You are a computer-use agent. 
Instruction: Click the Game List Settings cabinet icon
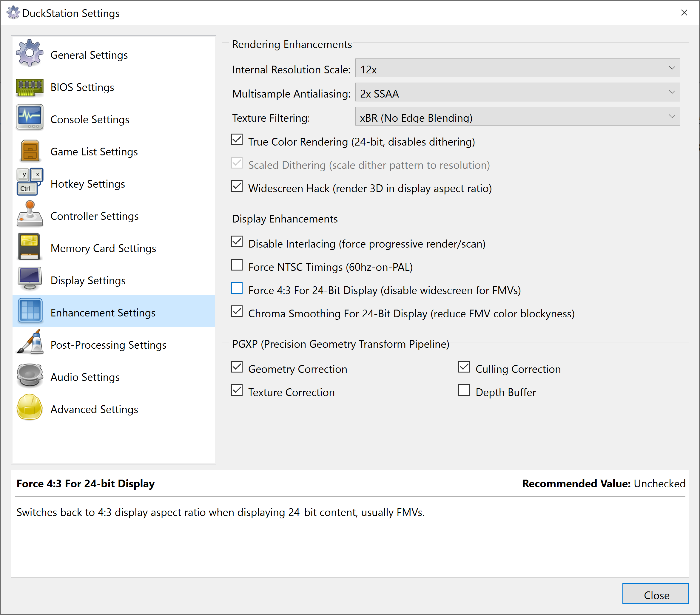[x=30, y=151]
